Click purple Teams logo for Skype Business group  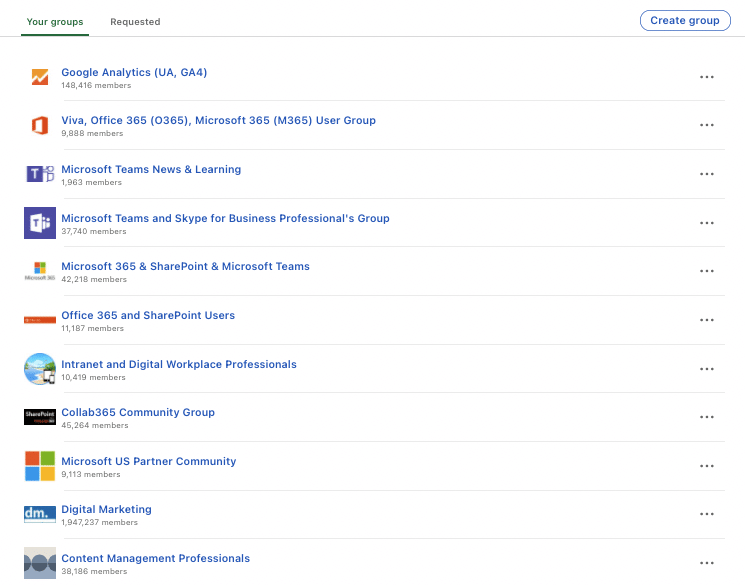[40, 223]
